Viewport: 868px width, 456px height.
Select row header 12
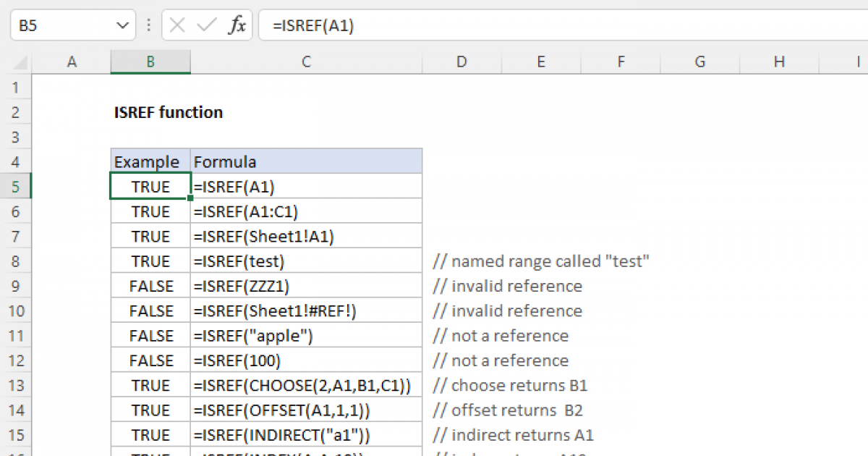[x=16, y=360]
